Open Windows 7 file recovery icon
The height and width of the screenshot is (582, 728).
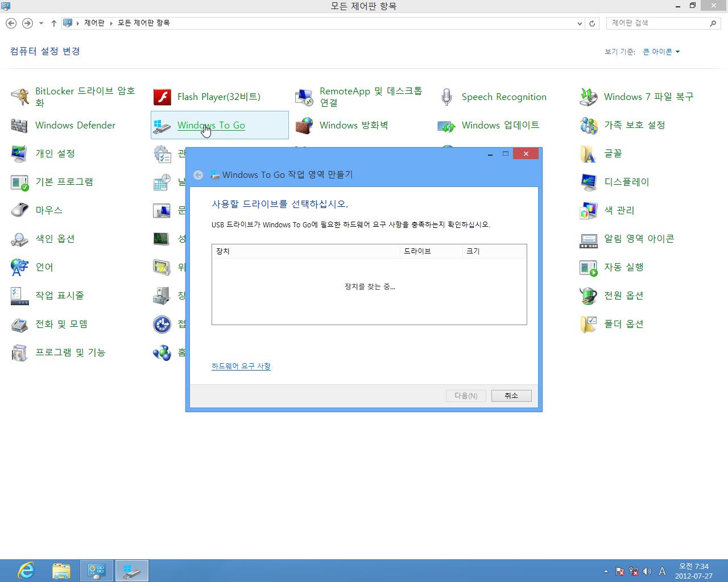click(x=589, y=97)
